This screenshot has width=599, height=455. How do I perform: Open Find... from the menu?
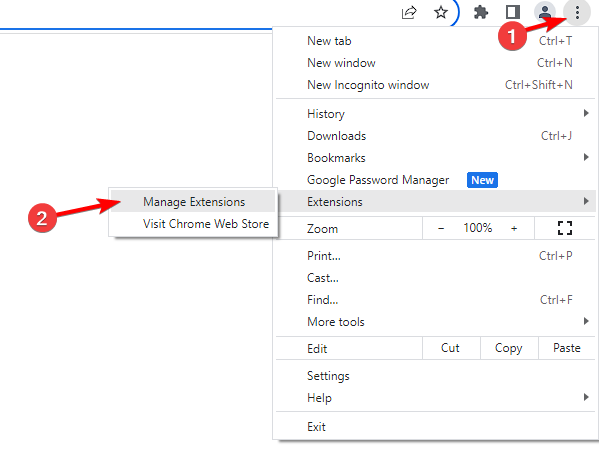tap(435, 300)
